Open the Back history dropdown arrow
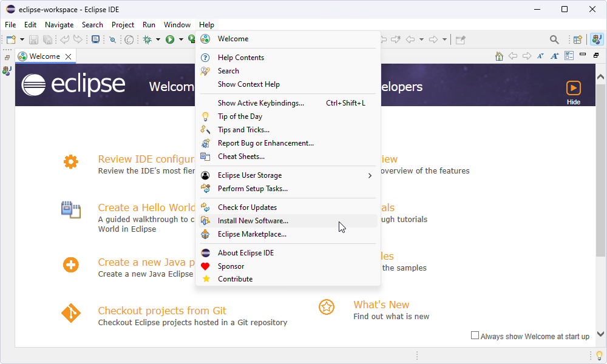This screenshot has width=607, height=364. point(421,39)
